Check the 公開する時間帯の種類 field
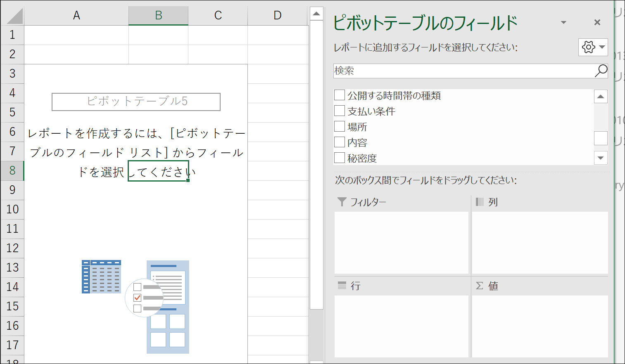Image resolution: width=625 pixels, height=364 pixels. (x=340, y=95)
